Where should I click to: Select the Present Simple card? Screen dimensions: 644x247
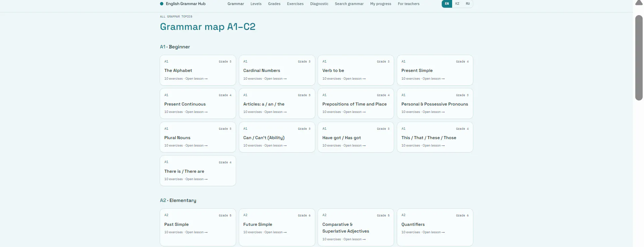point(435,70)
